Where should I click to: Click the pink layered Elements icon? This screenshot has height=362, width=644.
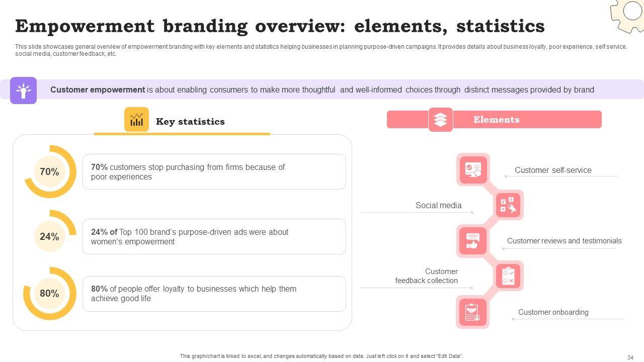coord(440,120)
